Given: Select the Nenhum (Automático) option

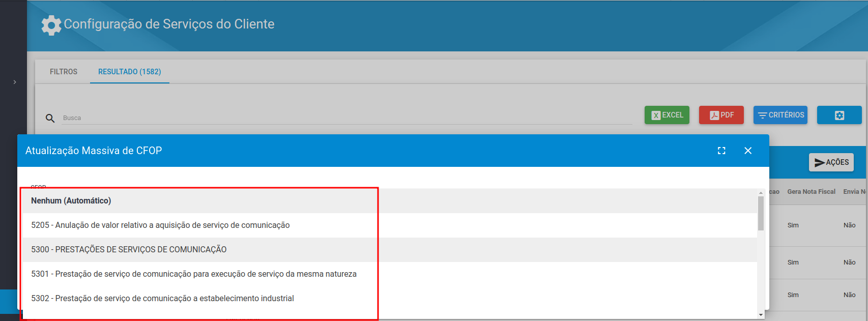Looking at the screenshot, I should tap(390, 201).
